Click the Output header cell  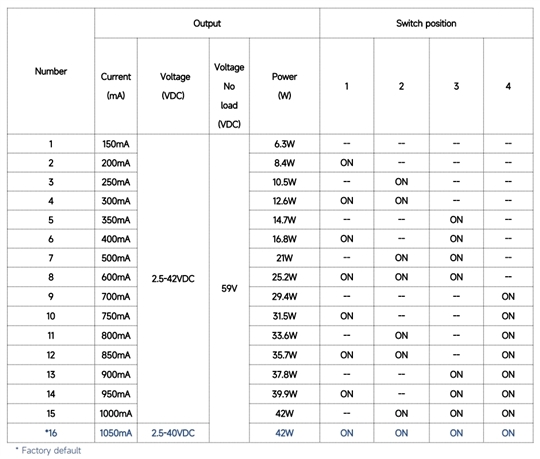click(207, 23)
